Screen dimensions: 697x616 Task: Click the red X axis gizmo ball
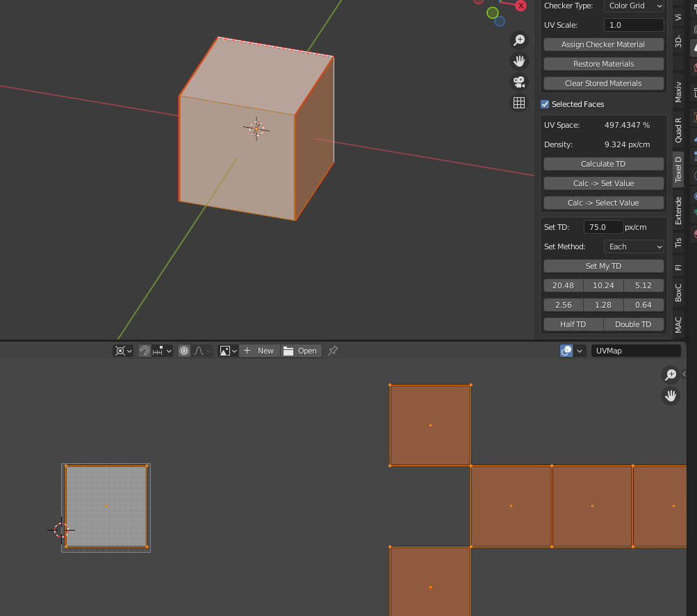tap(520, 6)
